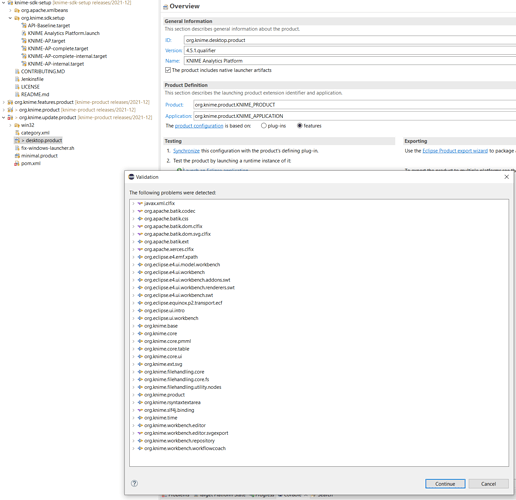Close the Validation dialog

pyautogui.click(x=506, y=177)
